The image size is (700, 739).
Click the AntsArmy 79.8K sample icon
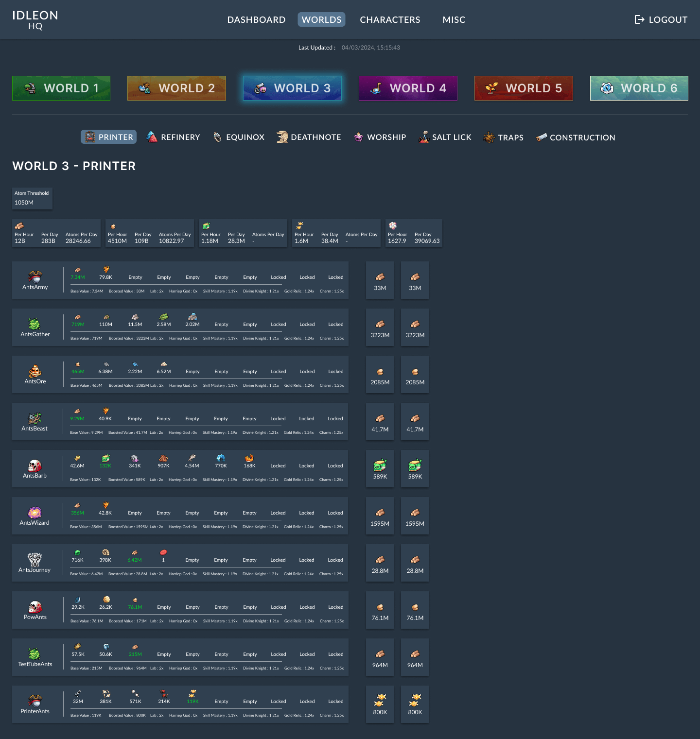point(106,270)
